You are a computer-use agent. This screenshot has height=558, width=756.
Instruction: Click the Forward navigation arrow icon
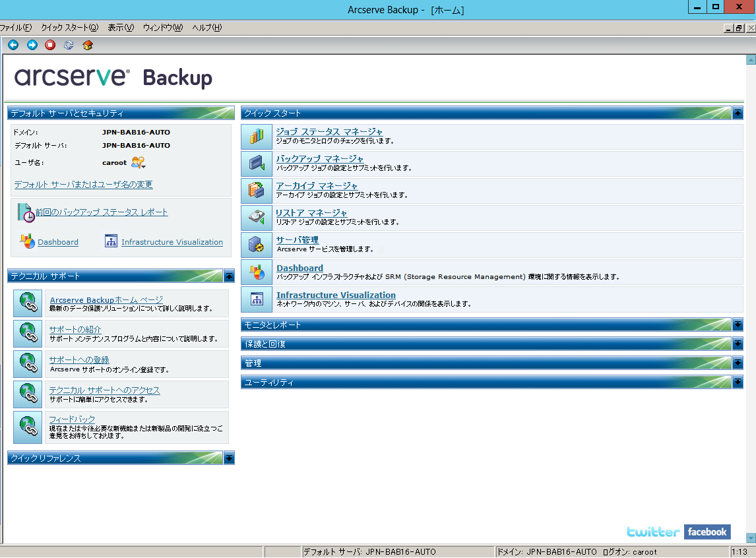pos(32,45)
